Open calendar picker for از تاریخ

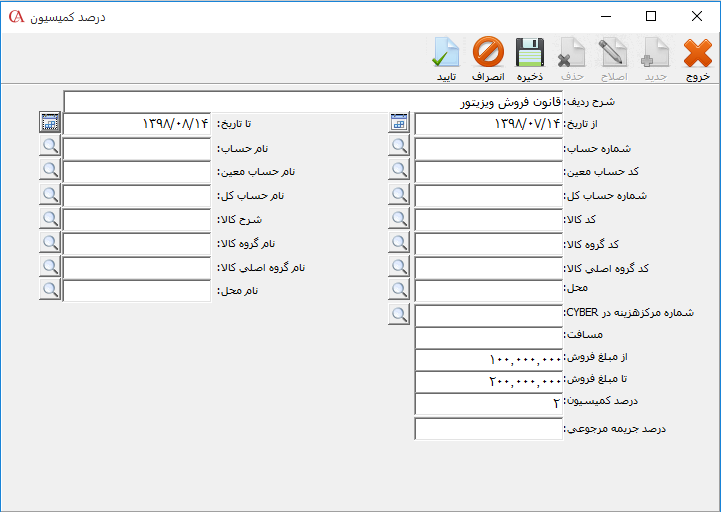point(399,123)
